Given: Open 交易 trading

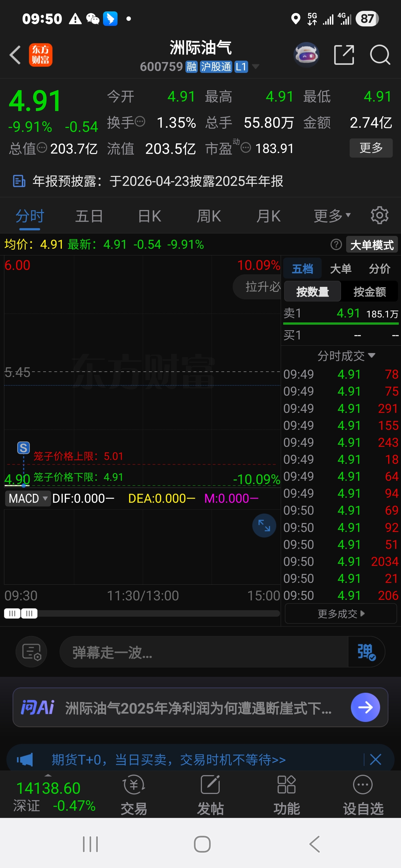Looking at the screenshot, I should [134, 795].
